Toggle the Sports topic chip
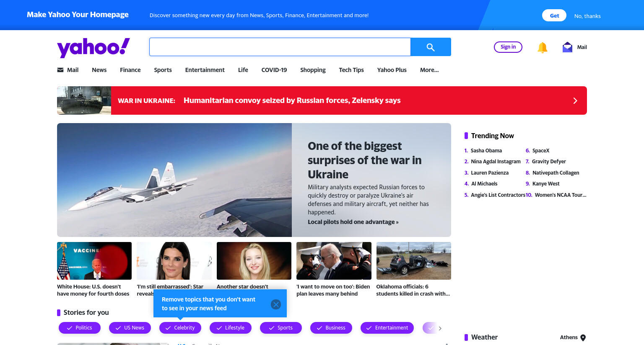This screenshot has width=644, height=345. [281, 328]
